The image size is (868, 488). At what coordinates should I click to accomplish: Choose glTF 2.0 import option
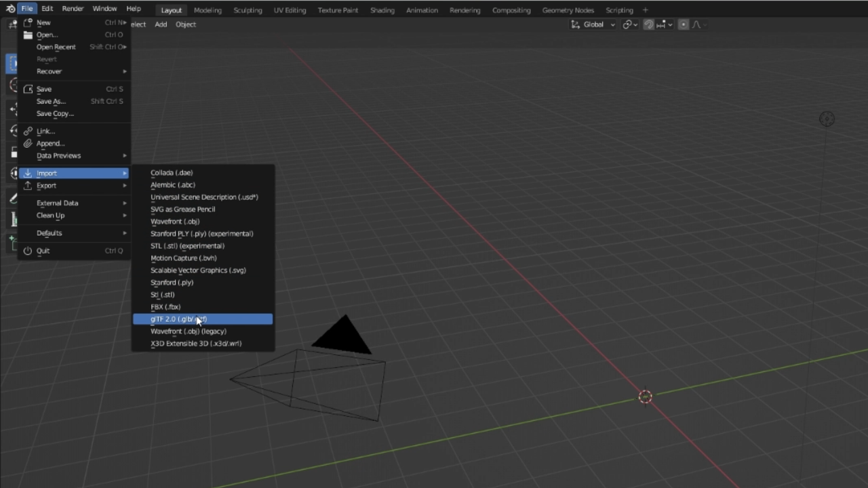point(178,319)
